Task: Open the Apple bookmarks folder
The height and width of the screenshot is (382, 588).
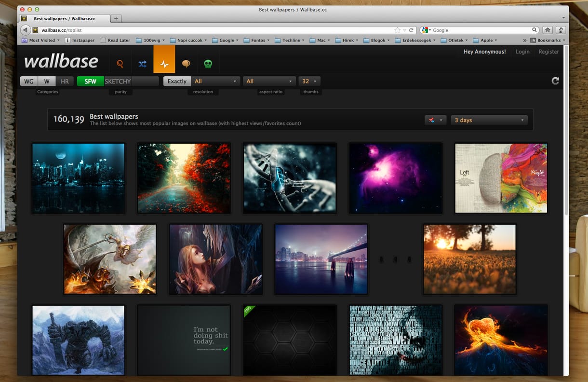Action: (x=485, y=41)
